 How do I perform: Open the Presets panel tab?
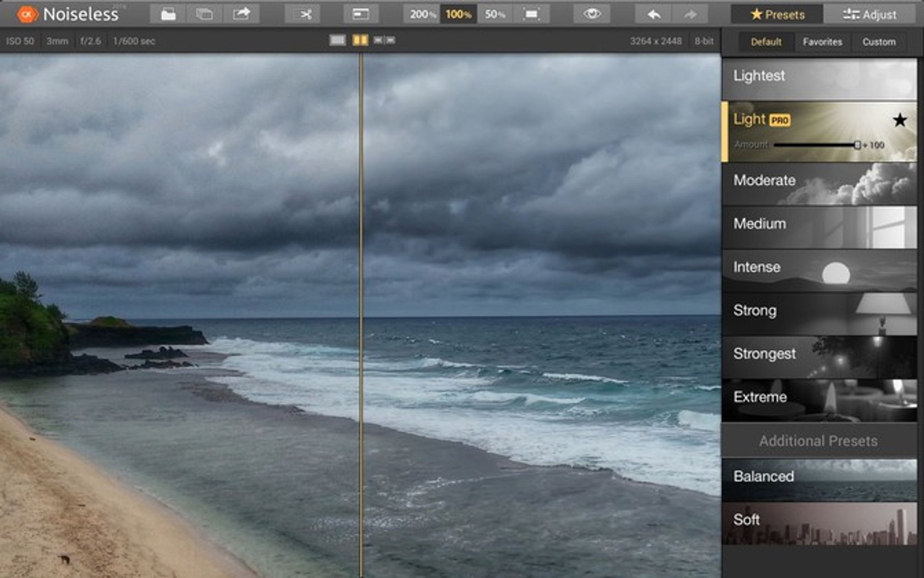tap(777, 15)
